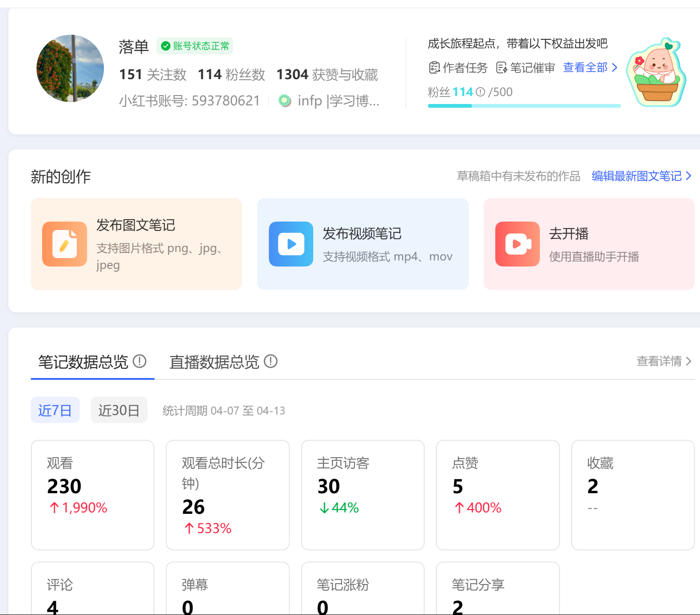Click the 笔记催审 icon

502,67
